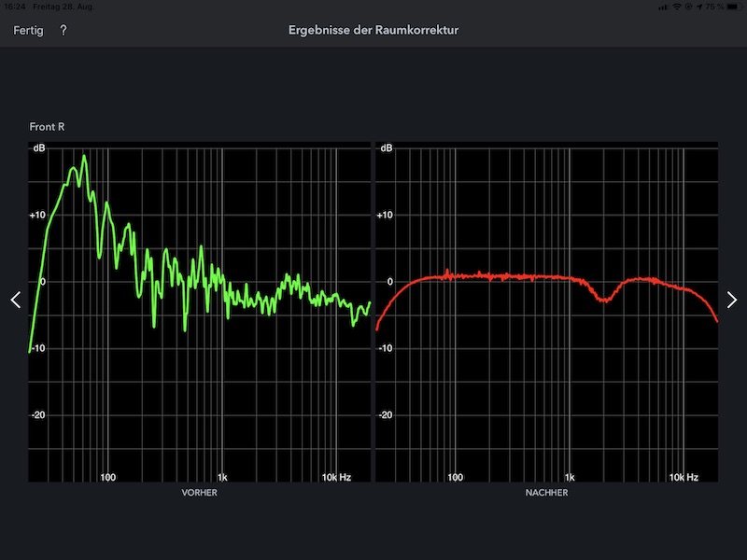
Task: Tap the Fertig button to finish
Action: coord(28,31)
